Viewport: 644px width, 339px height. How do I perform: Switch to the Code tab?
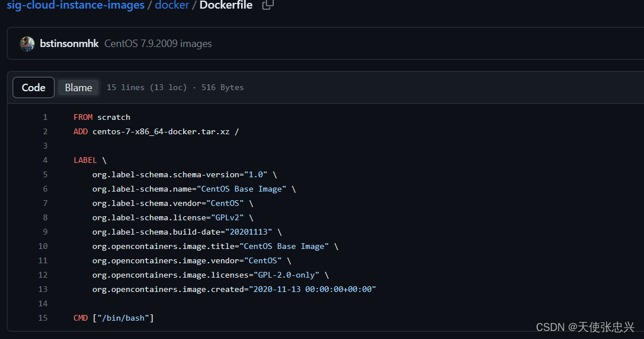point(34,87)
